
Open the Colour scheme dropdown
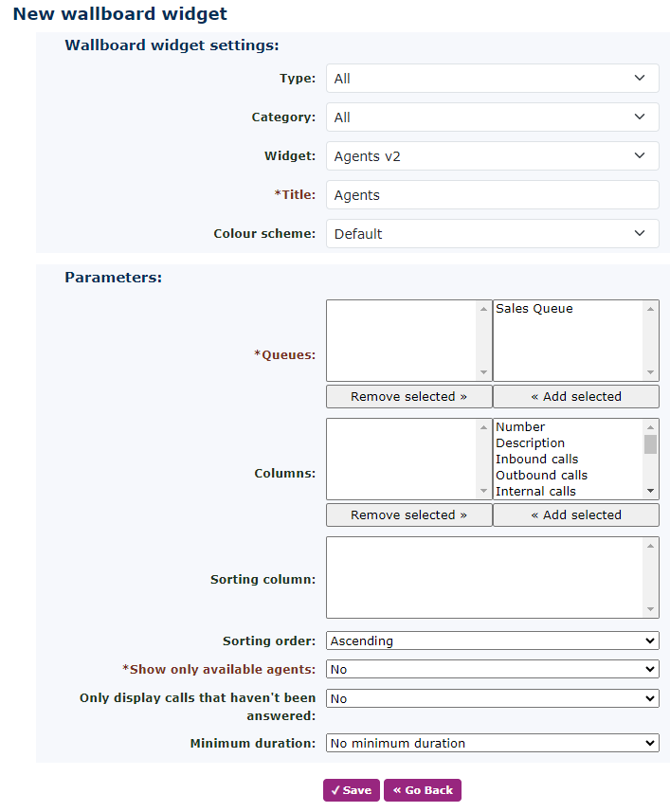(492, 234)
